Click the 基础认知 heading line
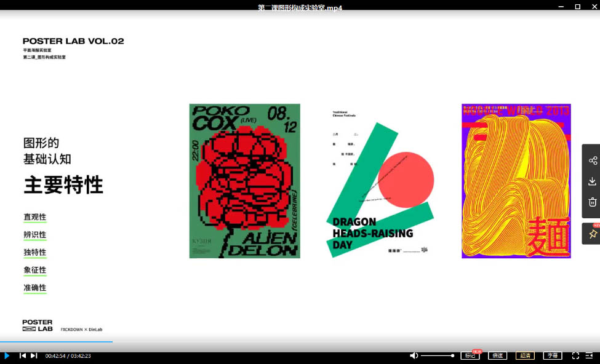The width and height of the screenshot is (600, 364). pyautogui.click(x=47, y=159)
